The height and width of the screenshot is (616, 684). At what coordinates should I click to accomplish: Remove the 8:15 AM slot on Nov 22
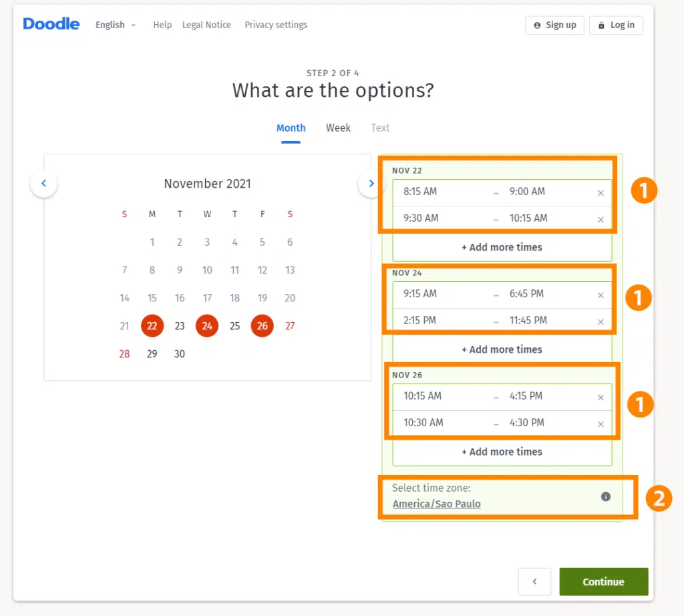[600, 192]
